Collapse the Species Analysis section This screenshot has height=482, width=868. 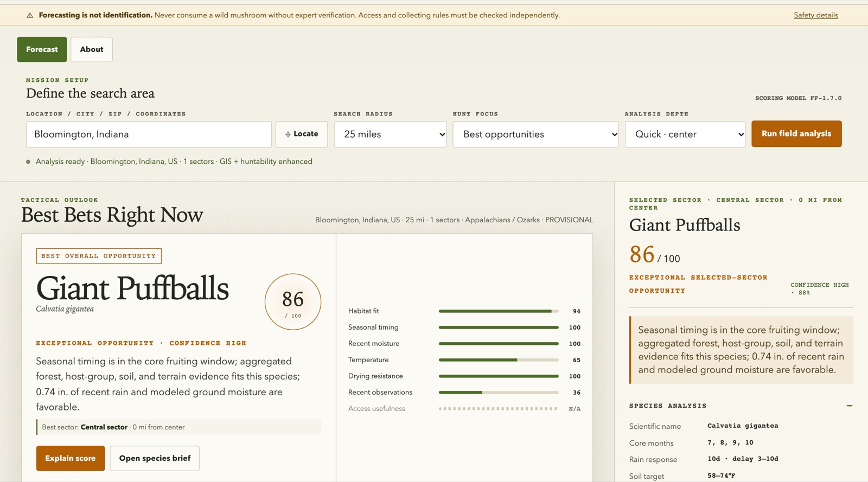coord(849,406)
